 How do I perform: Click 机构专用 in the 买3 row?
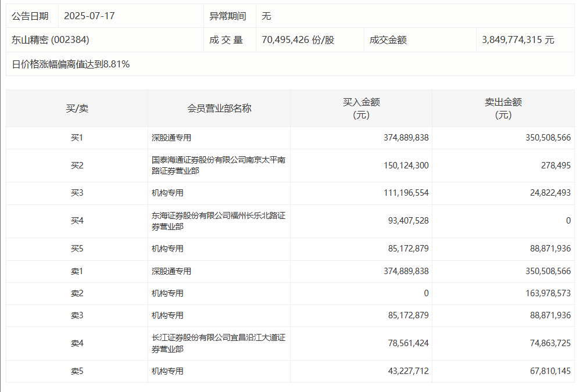(x=167, y=193)
